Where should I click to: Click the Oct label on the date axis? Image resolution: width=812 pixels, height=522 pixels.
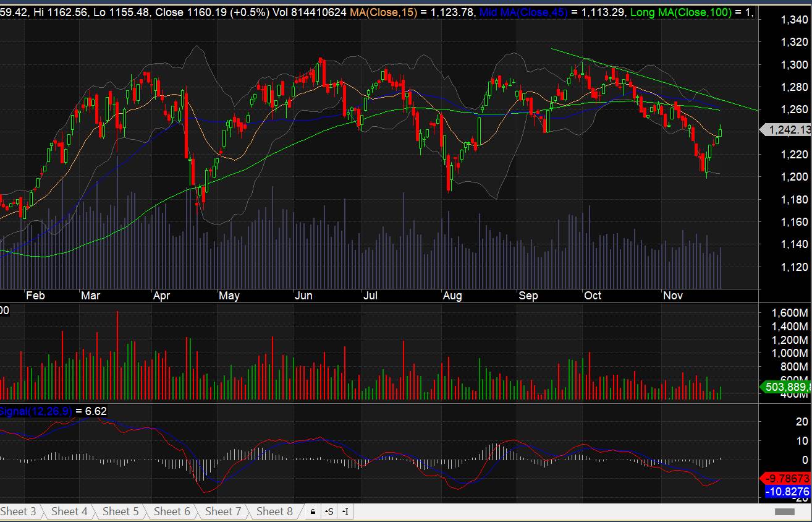(x=593, y=296)
